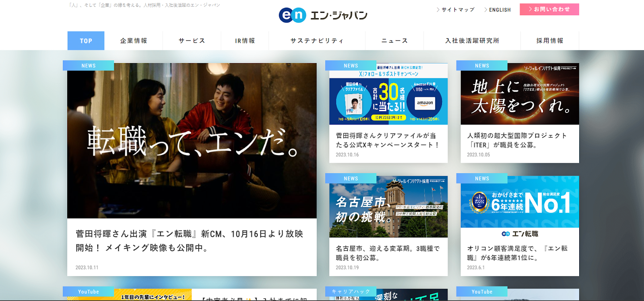
Task: Click the キャリアハック category tag
Action: (351, 292)
